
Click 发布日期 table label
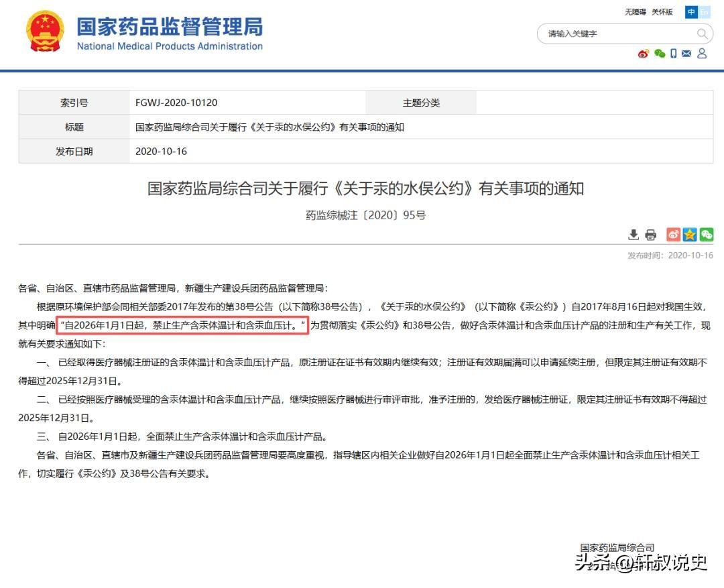point(74,152)
